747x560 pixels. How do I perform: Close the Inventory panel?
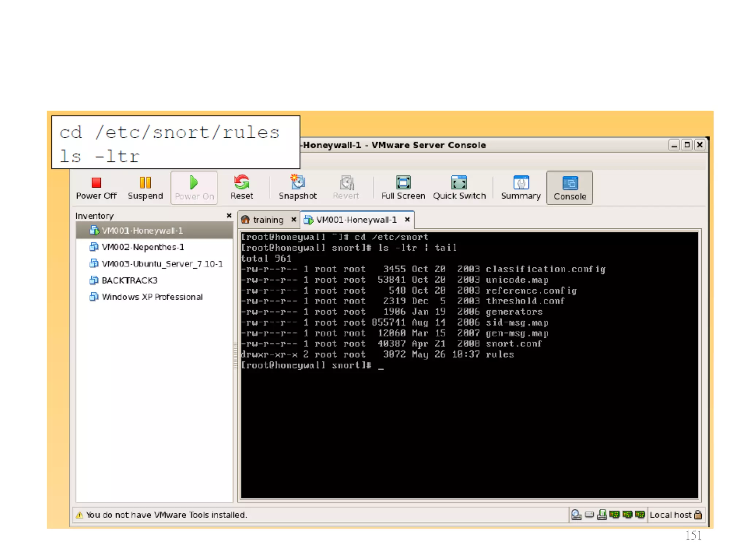tap(229, 215)
